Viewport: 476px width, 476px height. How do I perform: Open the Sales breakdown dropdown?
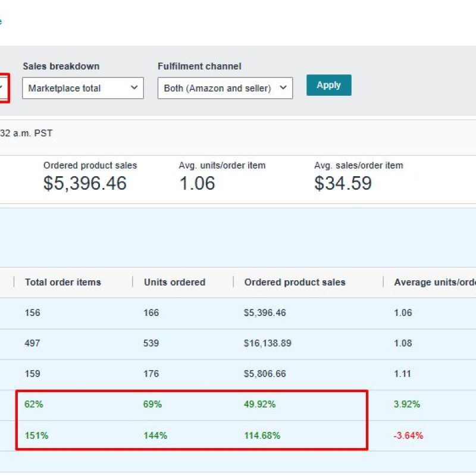click(x=83, y=88)
